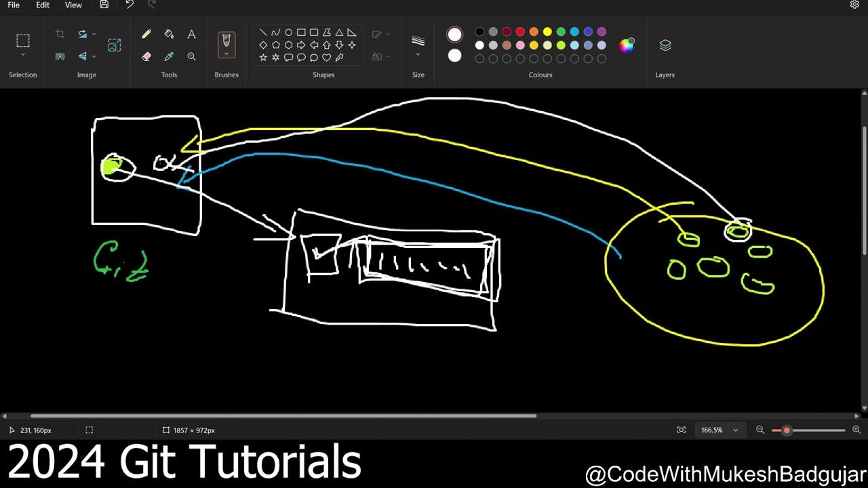The height and width of the screenshot is (488, 868).
Task: Click the Fit to window icon
Action: pyautogui.click(x=682, y=430)
